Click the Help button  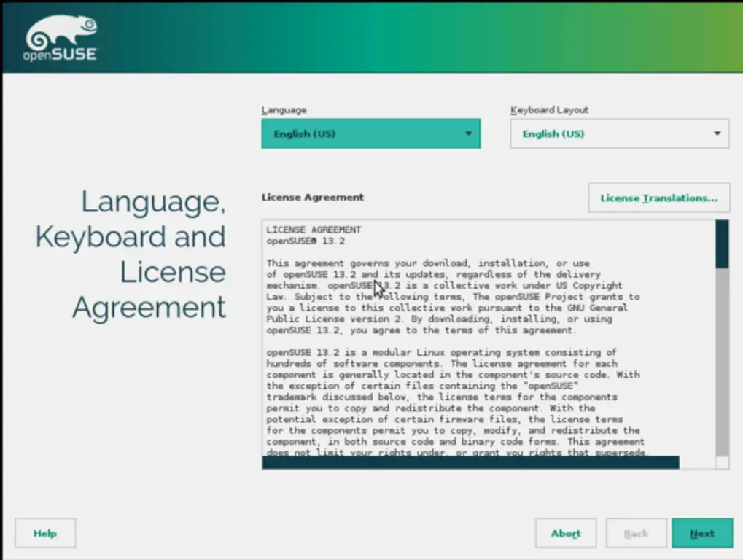click(x=45, y=534)
